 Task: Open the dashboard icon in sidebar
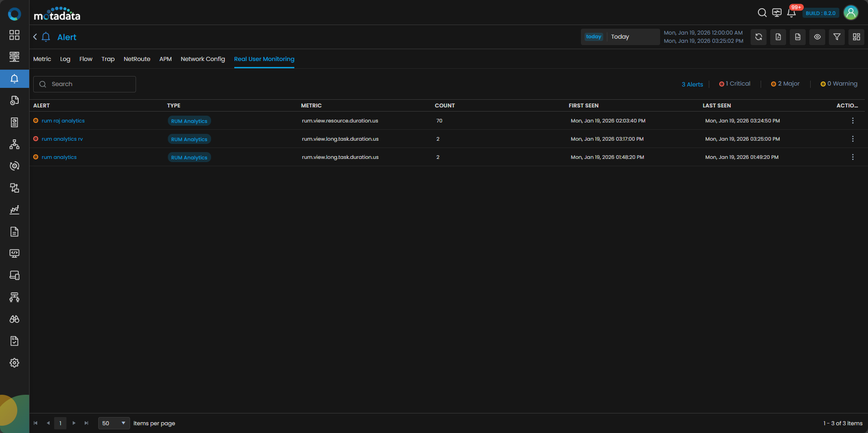click(15, 35)
